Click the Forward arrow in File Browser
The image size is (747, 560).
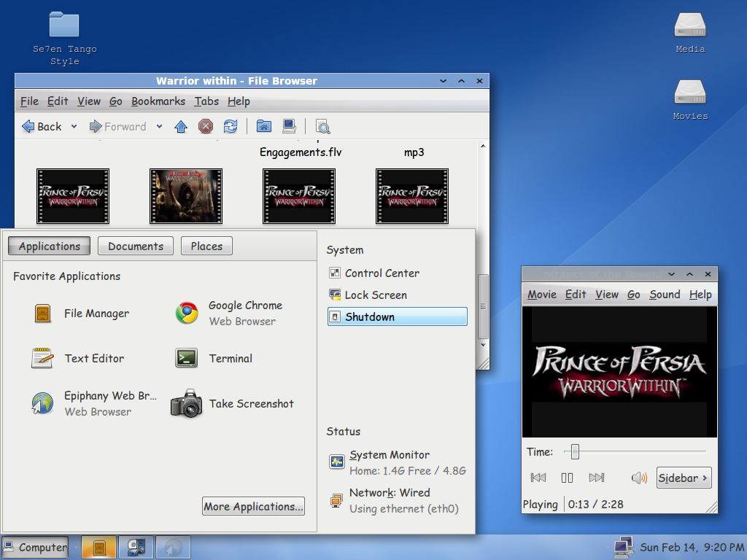point(117,127)
